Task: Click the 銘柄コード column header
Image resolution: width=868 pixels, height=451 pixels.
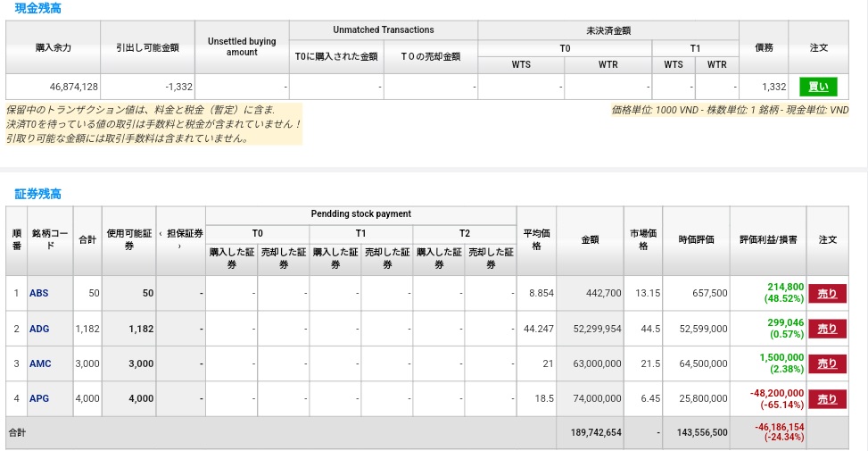Action: coord(50,239)
